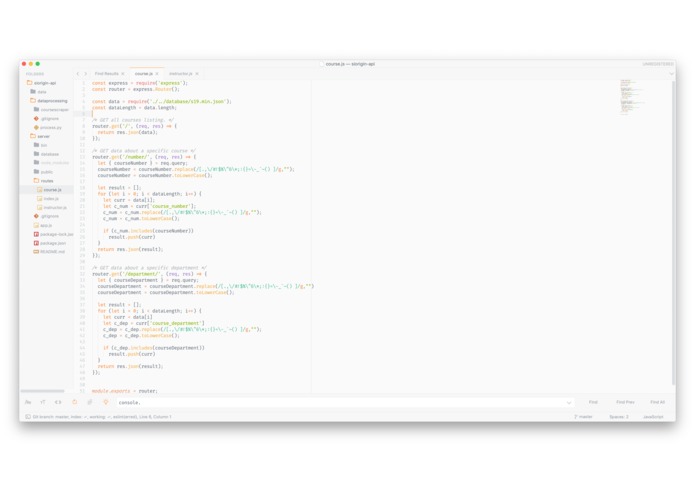Open package.json in the sidebar
The width and height of the screenshot is (695, 494).
(x=50, y=243)
